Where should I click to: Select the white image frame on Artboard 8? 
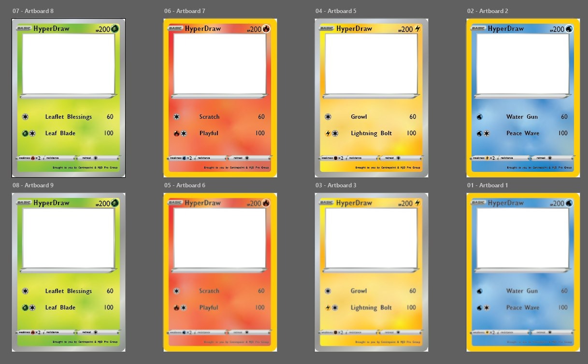[x=68, y=64]
